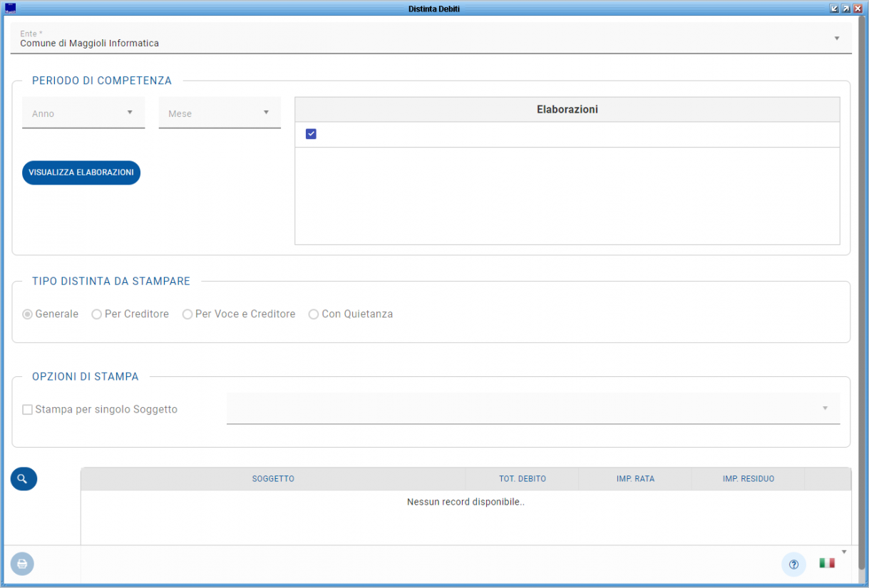This screenshot has height=588, width=869.
Task: Click the maximize window icon
Action: tap(845, 9)
